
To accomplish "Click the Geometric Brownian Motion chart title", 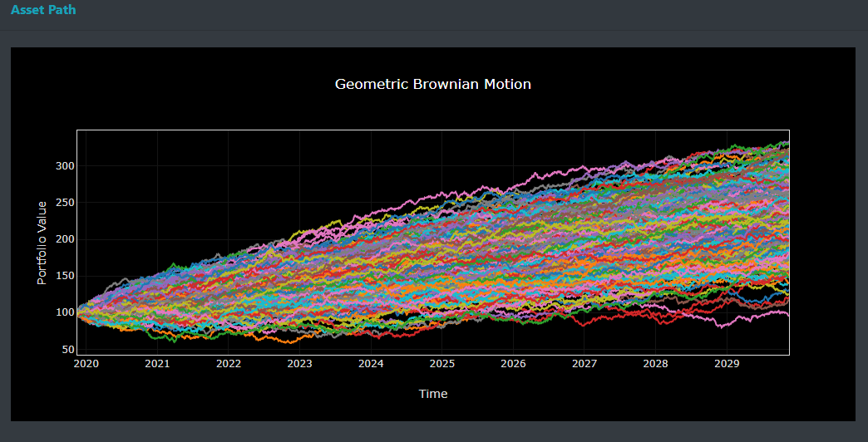I will click(432, 84).
